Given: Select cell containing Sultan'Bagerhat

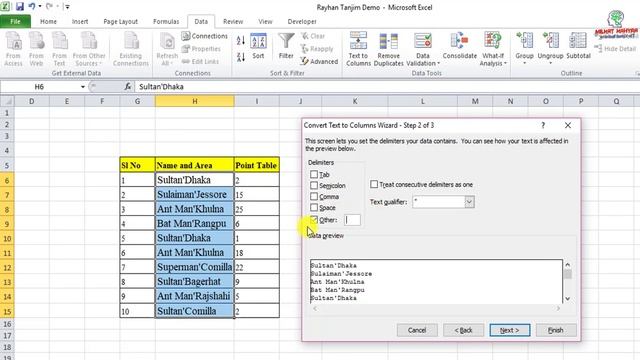Looking at the screenshot, I should pyautogui.click(x=195, y=282).
